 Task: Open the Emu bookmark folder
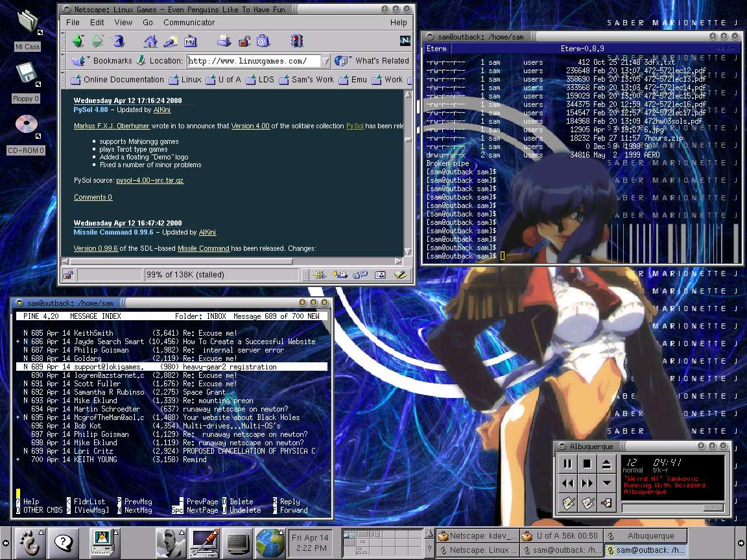tap(353, 80)
